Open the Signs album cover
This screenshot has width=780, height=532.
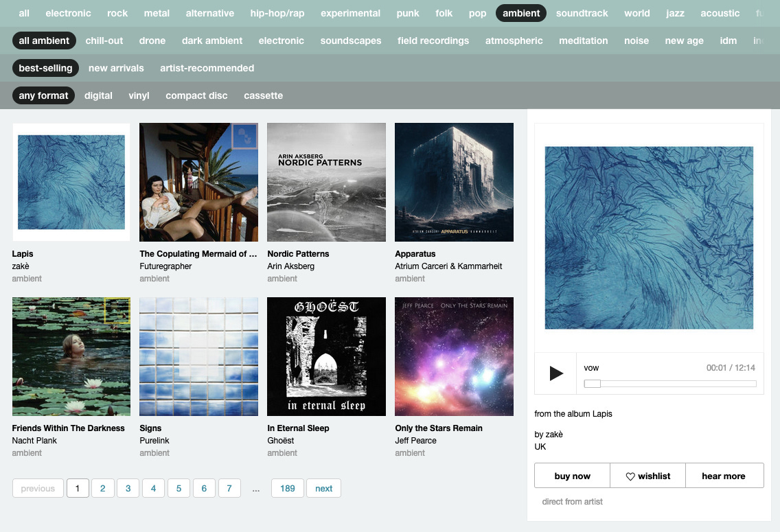pyautogui.click(x=199, y=356)
